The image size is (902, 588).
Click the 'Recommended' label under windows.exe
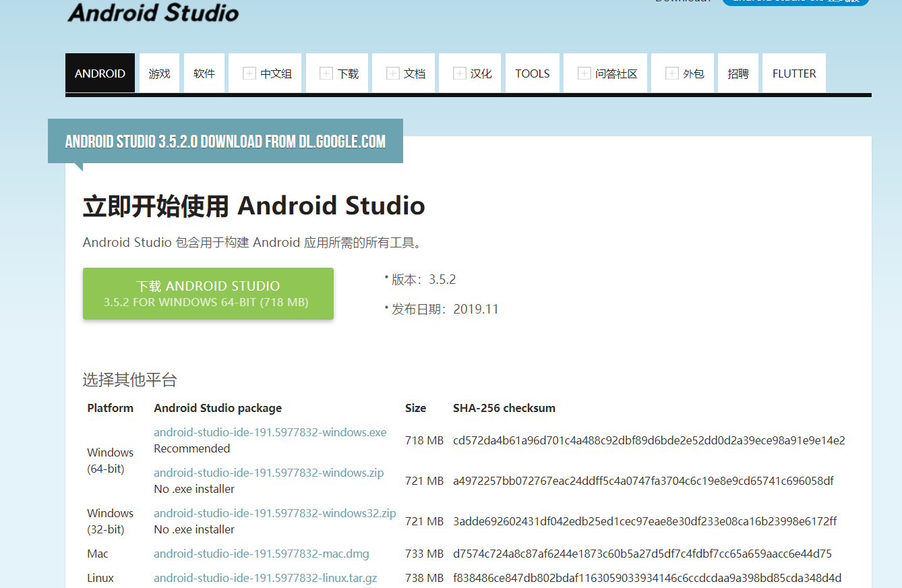click(x=192, y=448)
